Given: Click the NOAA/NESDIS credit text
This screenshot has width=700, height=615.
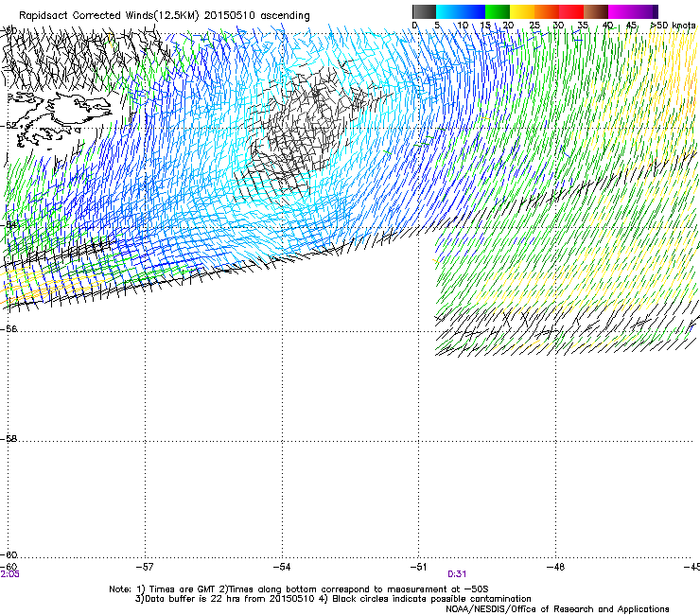Looking at the screenshot, I should click(557, 609).
